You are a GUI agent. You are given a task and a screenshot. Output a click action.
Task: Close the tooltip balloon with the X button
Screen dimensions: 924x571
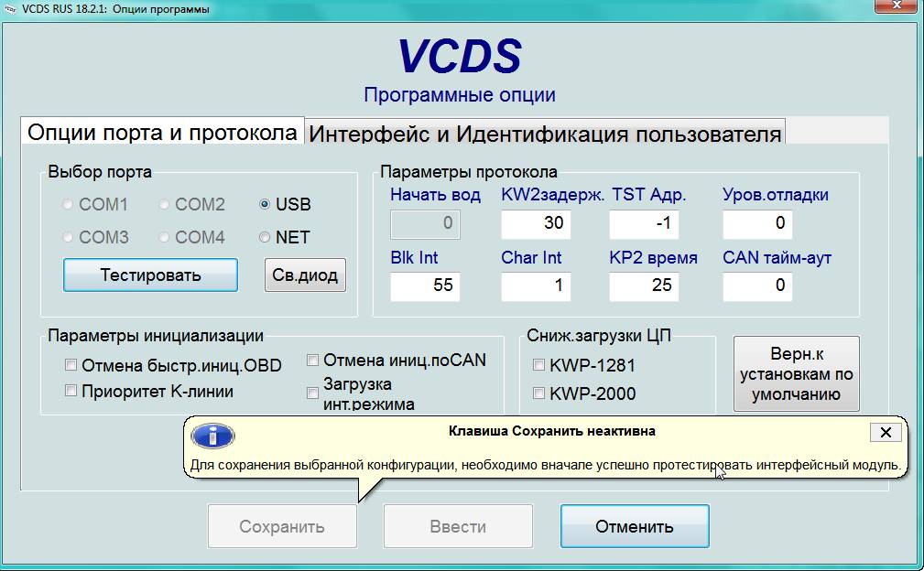pos(885,432)
